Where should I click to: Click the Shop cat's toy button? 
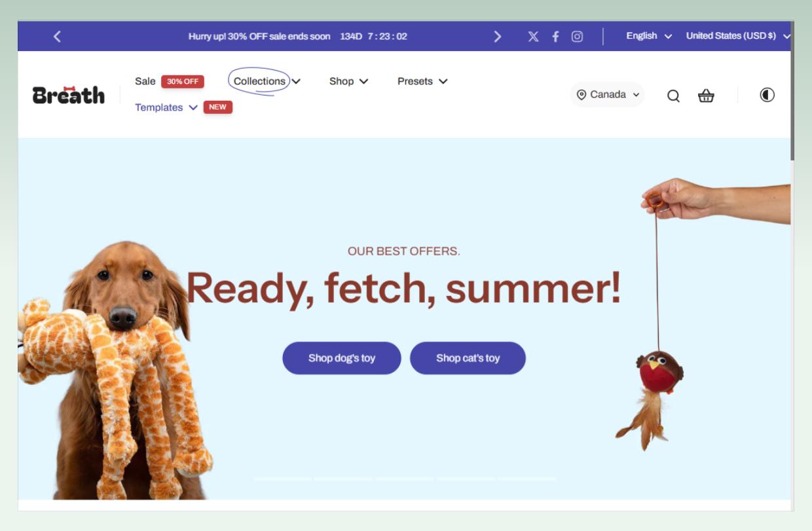tap(468, 358)
